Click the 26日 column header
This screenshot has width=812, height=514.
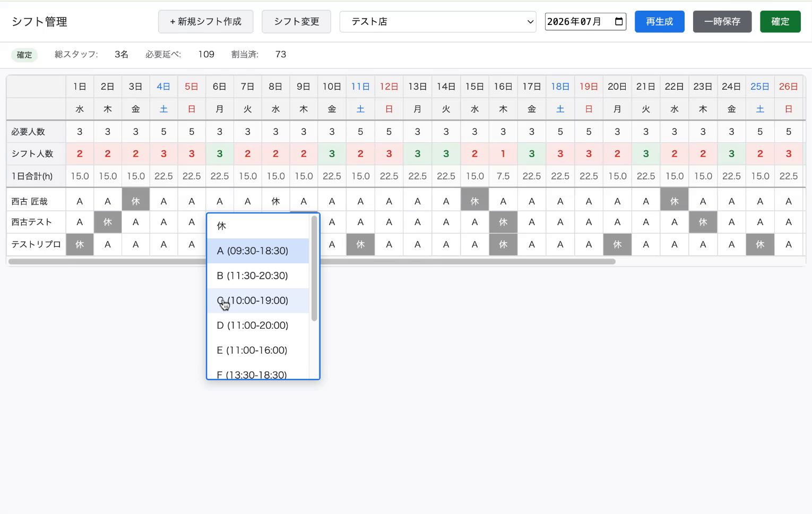[789, 87]
